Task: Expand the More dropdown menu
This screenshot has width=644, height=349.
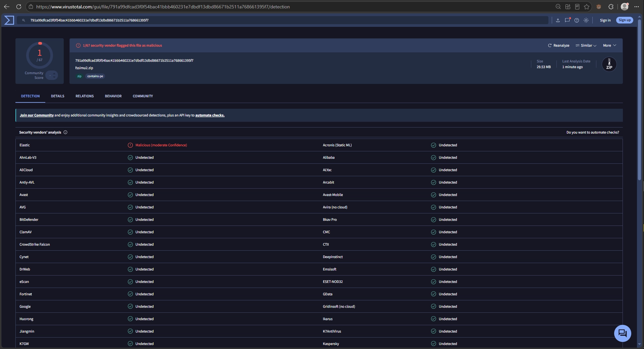Action: [609, 45]
